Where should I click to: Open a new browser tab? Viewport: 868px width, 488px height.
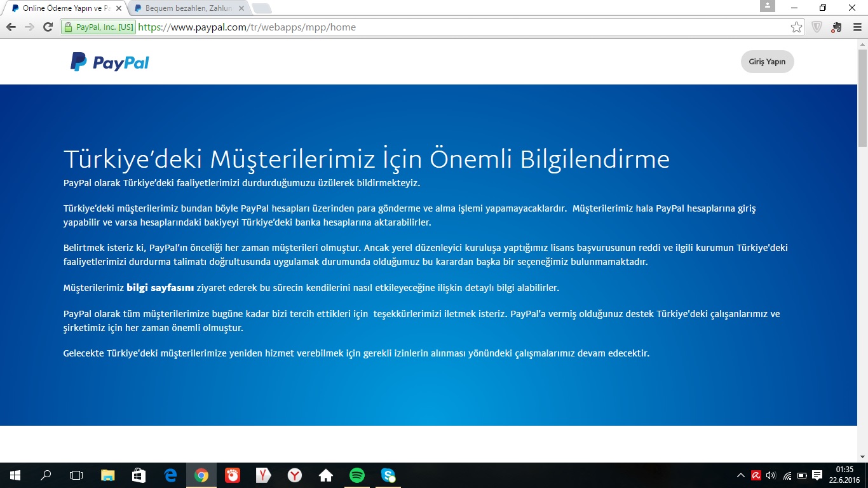pos(261,9)
